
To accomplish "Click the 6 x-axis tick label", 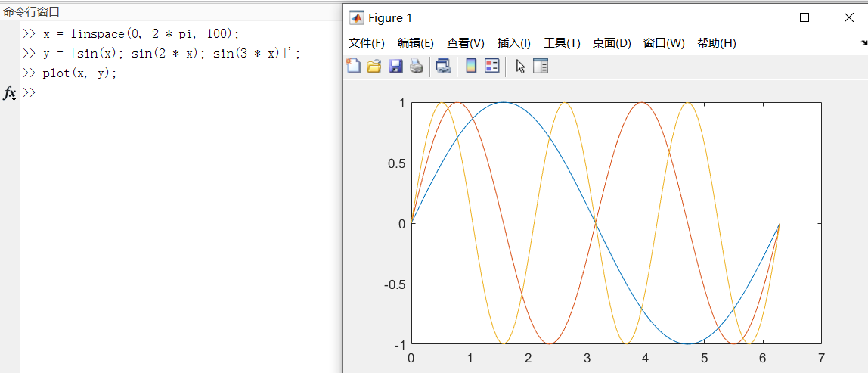I will pos(763,357).
